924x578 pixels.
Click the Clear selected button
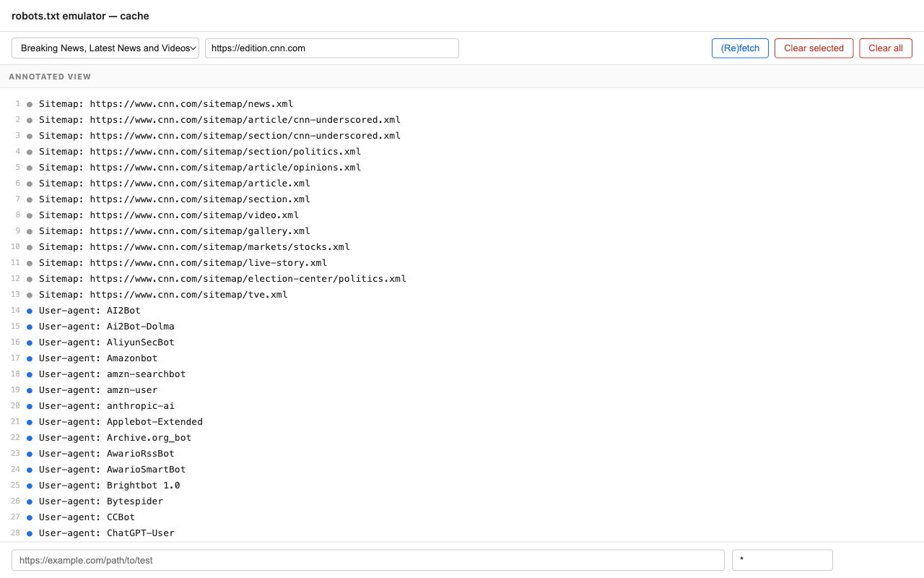click(814, 48)
